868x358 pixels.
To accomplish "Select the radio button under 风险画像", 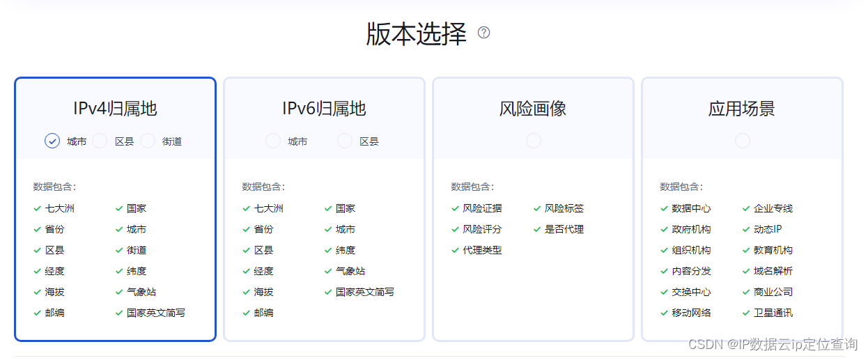I will (x=533, y=141).
